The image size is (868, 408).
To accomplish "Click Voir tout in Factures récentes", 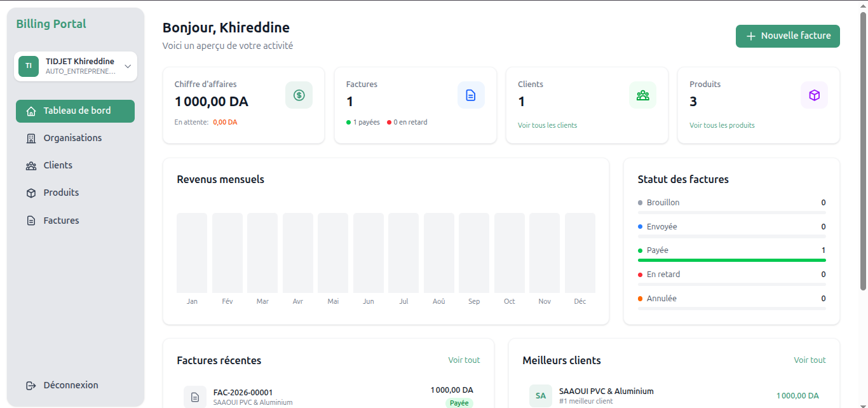I will coord(464,360).
